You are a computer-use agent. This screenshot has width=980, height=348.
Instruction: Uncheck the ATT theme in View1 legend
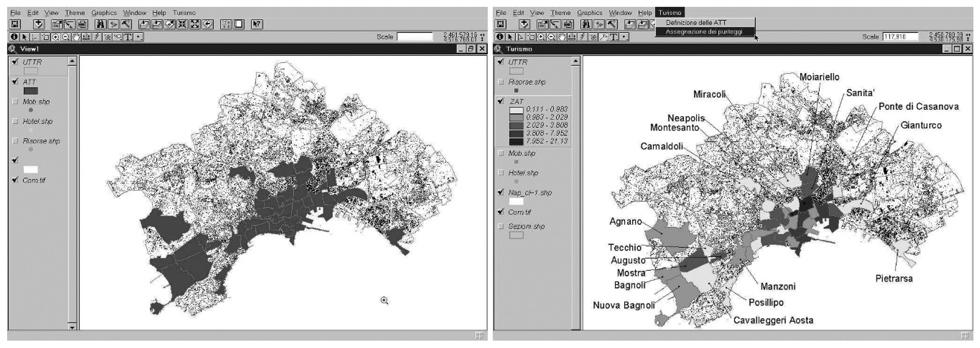click(x=15, y=81)
